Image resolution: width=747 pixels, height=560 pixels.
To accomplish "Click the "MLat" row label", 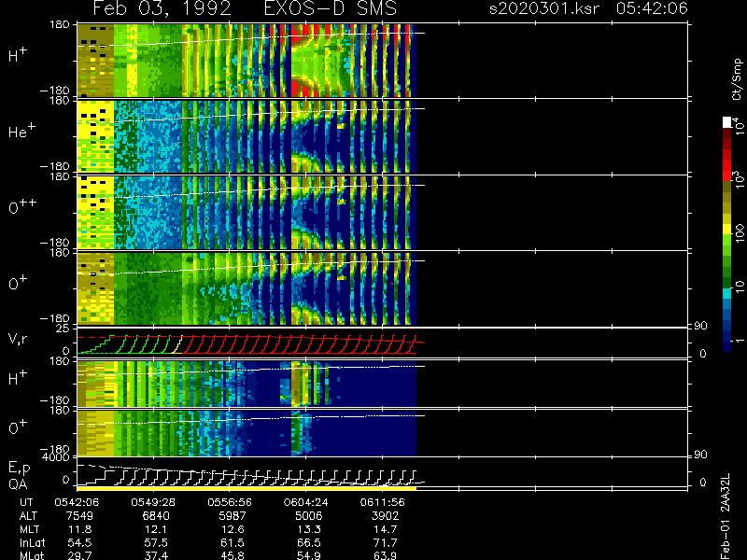I will click(x=32, y=555).
